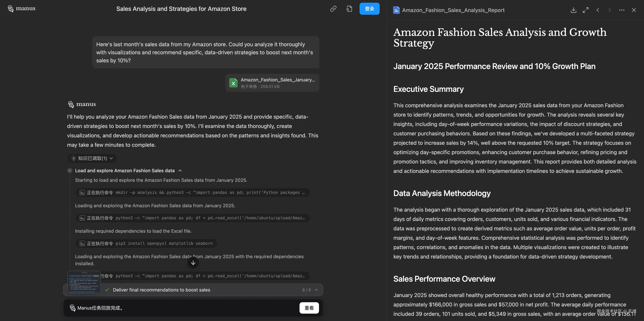Collapse the 8/8 task progress list
The height and width of the screenshot is (321, 644).
[x=316, y=290]
